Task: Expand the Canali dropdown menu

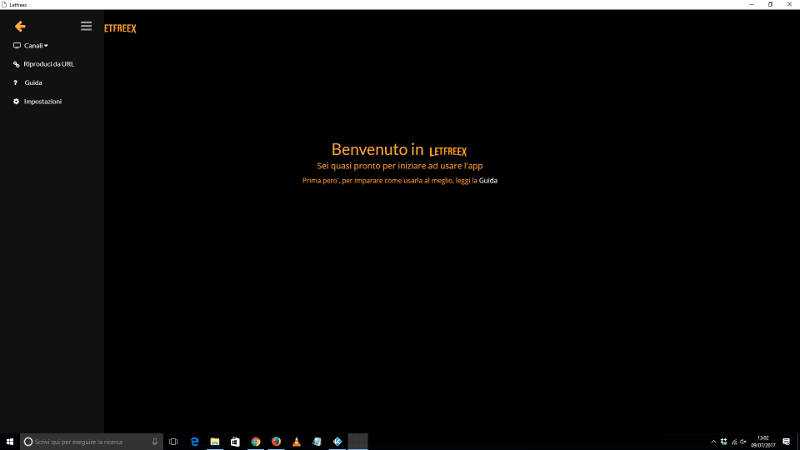Action: (36, 45)
